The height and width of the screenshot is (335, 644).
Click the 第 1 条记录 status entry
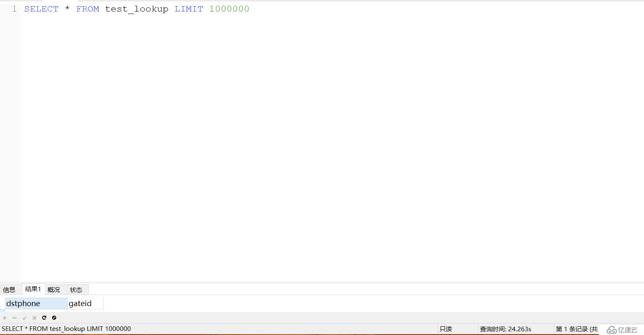point(577,329)
